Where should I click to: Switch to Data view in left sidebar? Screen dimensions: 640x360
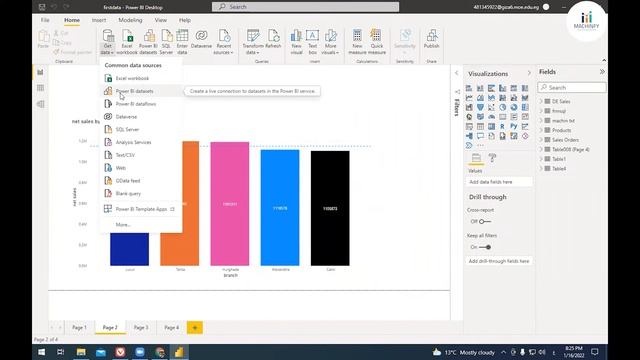click(x=40, y=88)
